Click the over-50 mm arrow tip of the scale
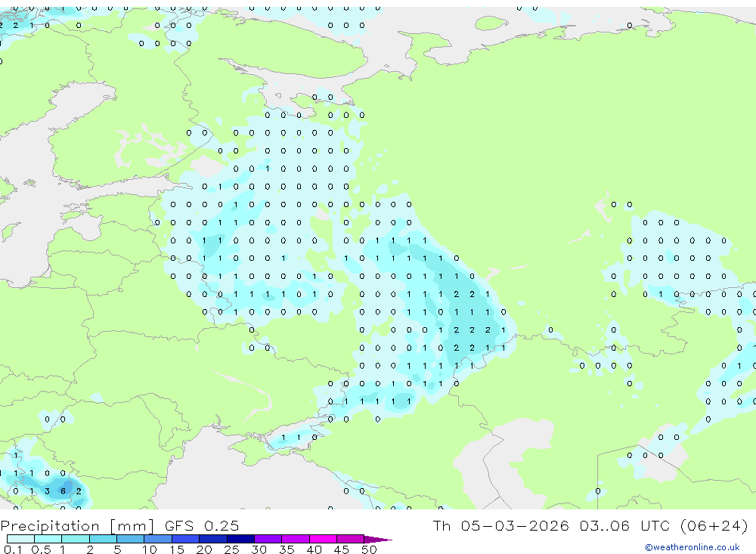 (378, 539)
